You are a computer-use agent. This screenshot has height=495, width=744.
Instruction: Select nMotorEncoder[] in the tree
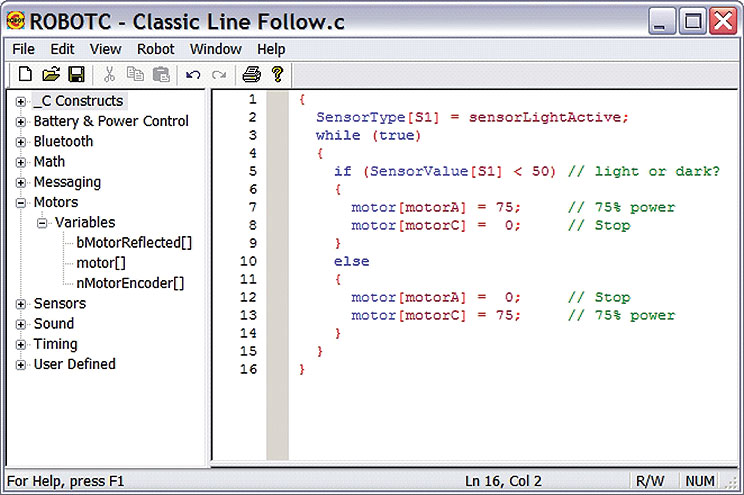coord(130,283)
